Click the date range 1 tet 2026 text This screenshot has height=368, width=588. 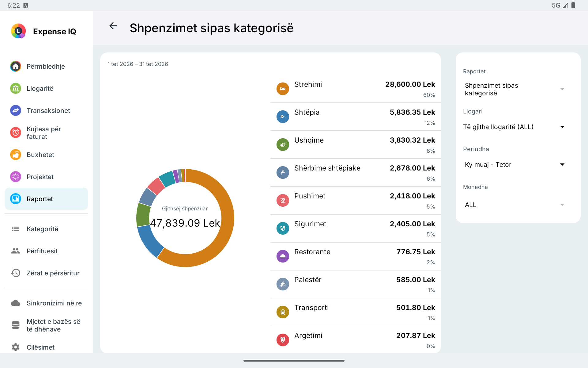coord(138,64)
